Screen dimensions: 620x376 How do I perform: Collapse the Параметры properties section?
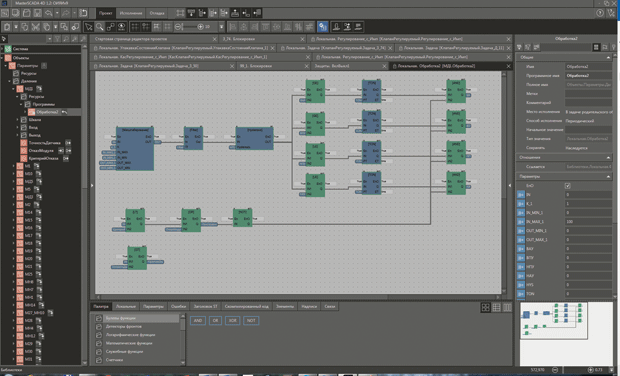pyautogui.click(x=608, y=176)
